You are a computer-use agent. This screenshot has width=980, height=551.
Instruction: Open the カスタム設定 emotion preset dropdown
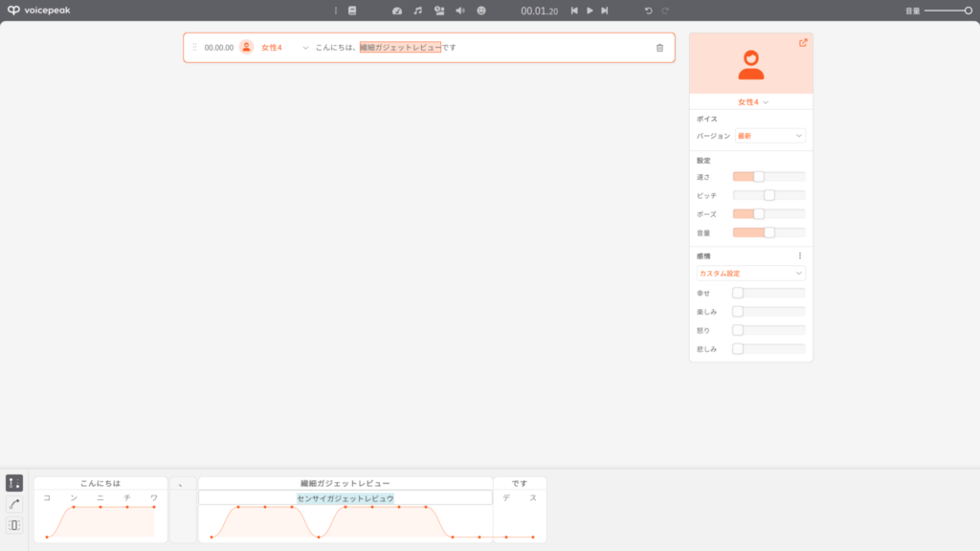coord(749,274)
